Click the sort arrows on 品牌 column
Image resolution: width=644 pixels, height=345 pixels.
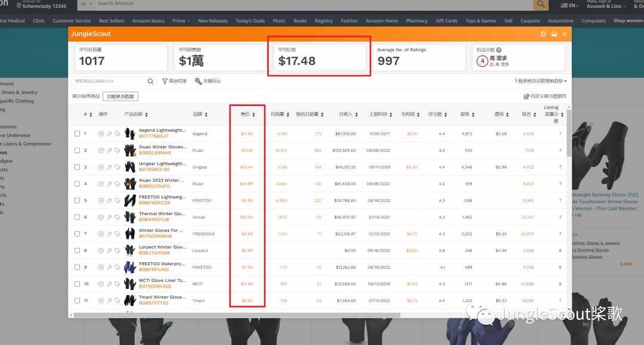(x=206, y=114)
